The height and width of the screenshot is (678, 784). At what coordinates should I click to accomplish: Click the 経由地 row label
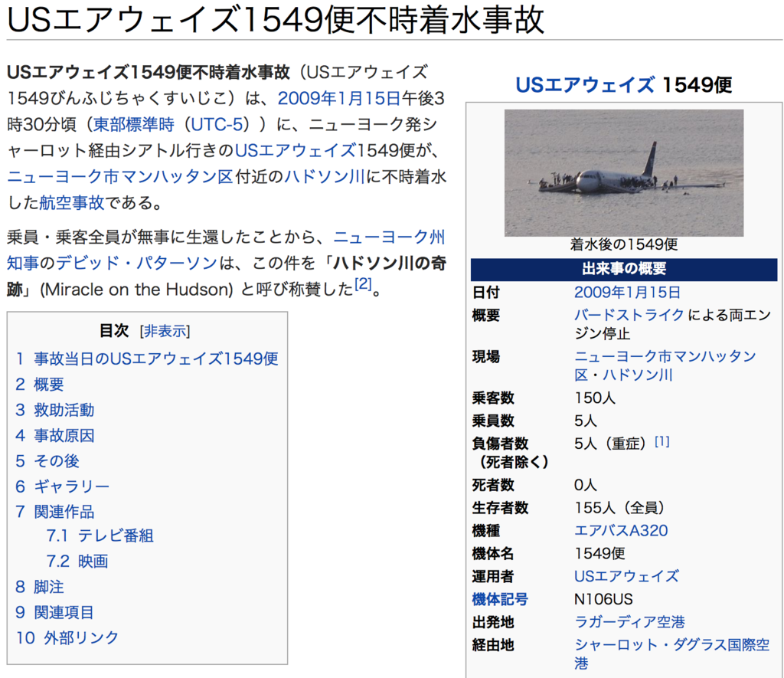pos(493,645)
